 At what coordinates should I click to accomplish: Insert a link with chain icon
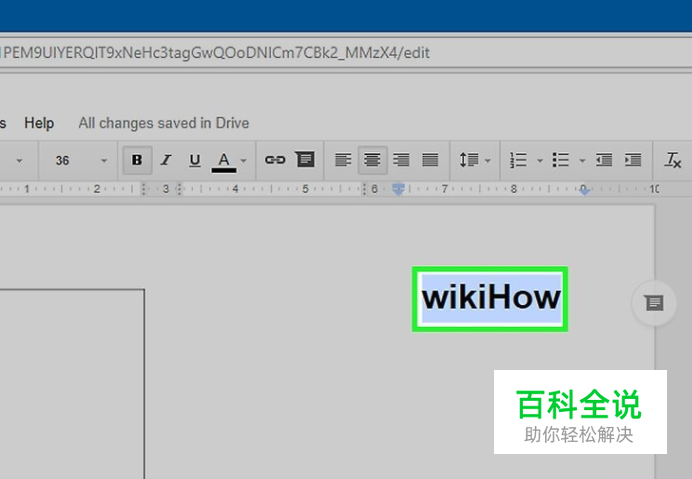(275, 160)
